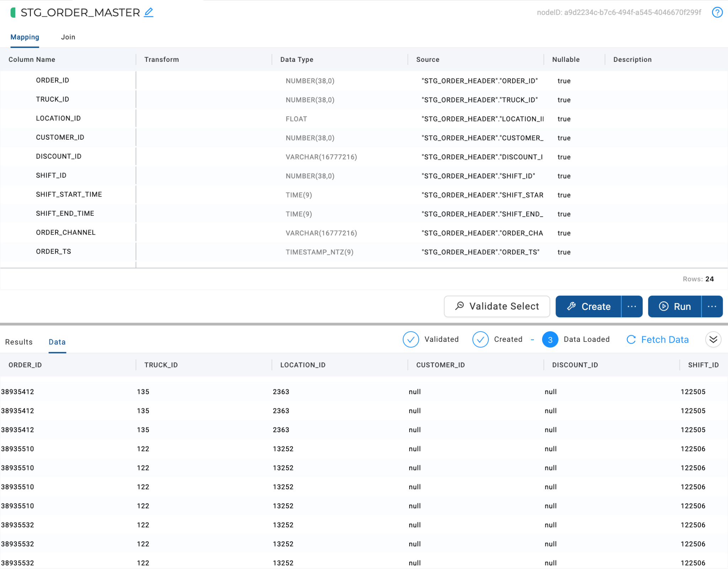Click the Column Name header in mapping grid
The width and height of the screenshot is (728, 570).
point(32,59)
